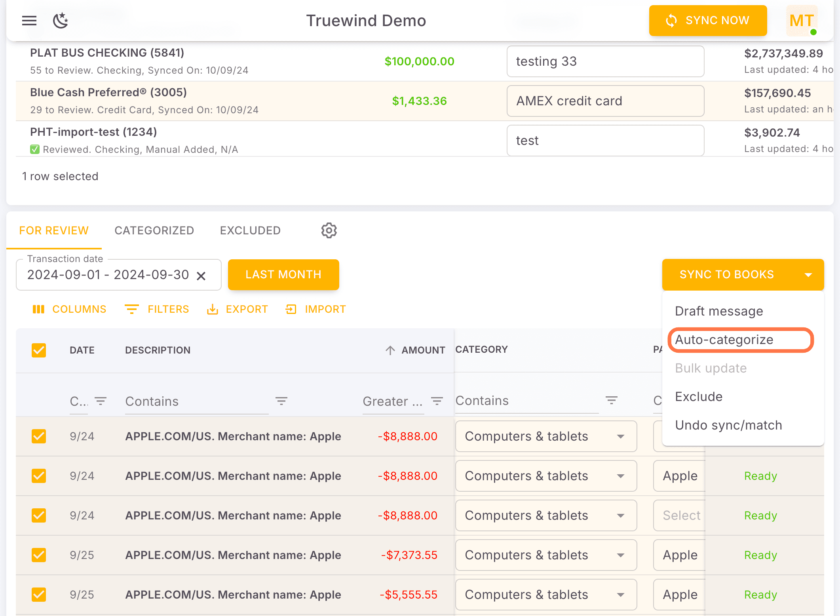Deselect the first 9/24 Apple transaction
840x616 pixels.
click(x=38, y=436)
